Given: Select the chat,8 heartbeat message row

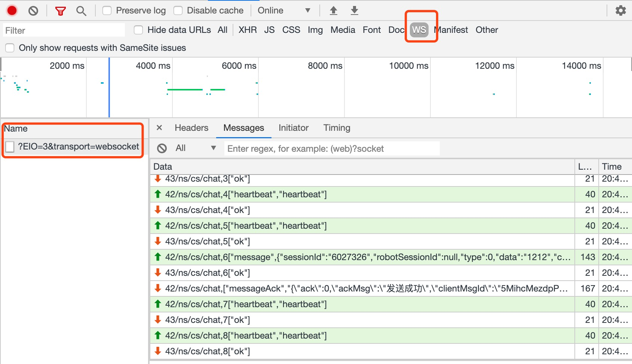Looking at the screenshot, I should (x=362, y=336).
